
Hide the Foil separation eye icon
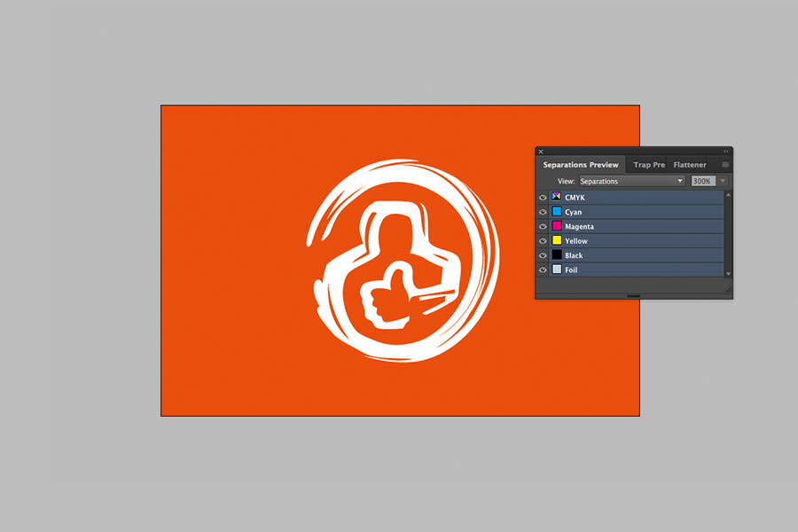(542, 270)
